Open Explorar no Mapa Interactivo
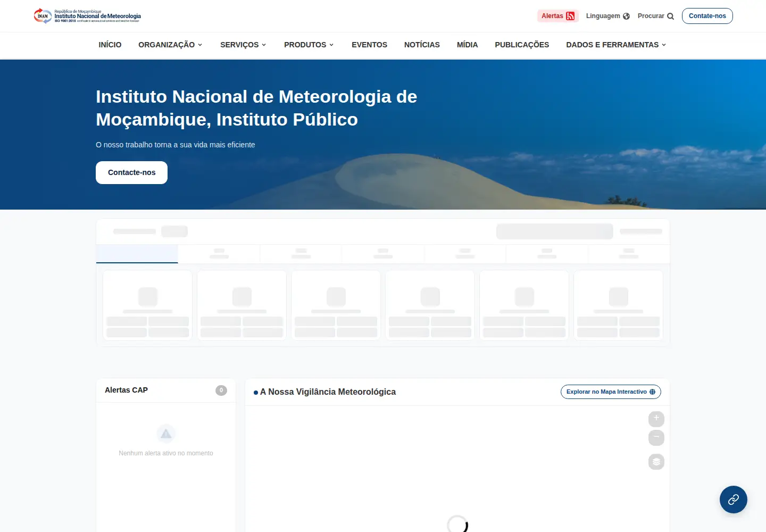766x532 pixels. click(x=611, y=392)
